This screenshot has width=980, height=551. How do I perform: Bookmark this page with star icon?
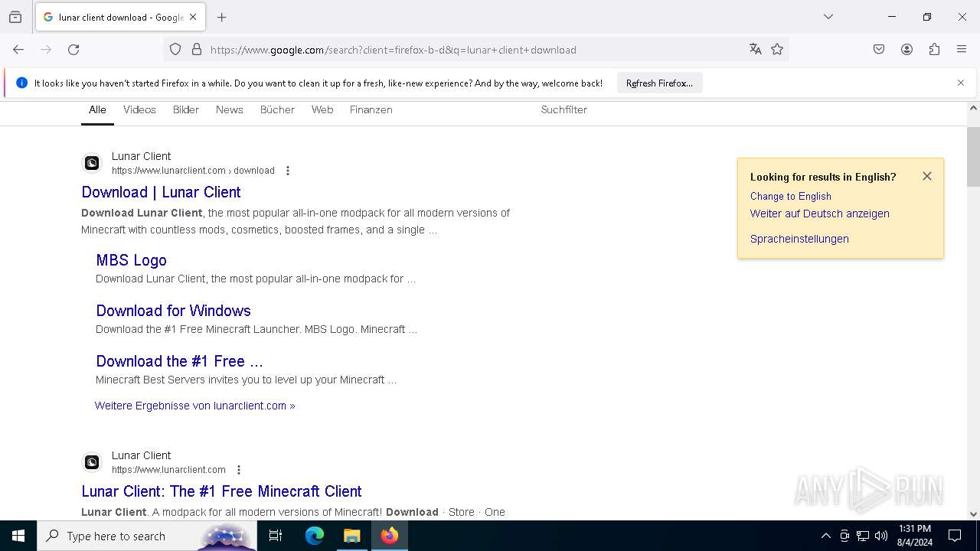777,50
